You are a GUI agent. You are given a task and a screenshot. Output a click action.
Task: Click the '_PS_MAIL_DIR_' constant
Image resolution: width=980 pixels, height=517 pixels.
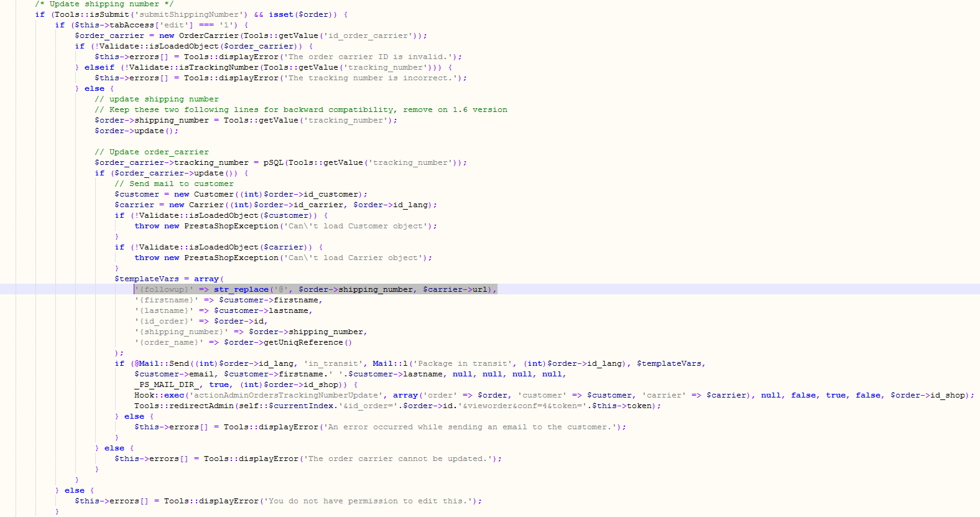[x=167, y=384]
